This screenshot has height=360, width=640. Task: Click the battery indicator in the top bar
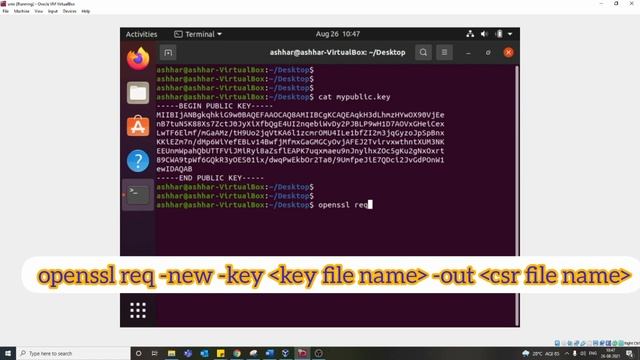coord(499,34)
